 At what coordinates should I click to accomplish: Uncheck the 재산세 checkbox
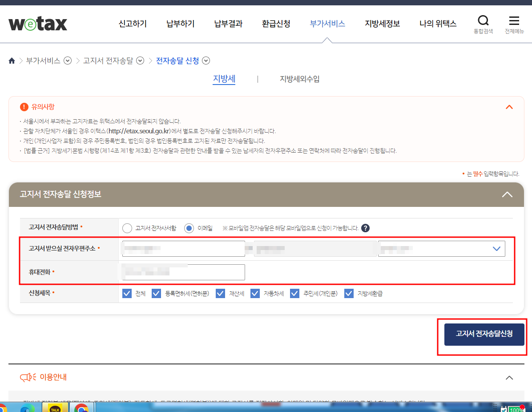[x=220, y=293]
